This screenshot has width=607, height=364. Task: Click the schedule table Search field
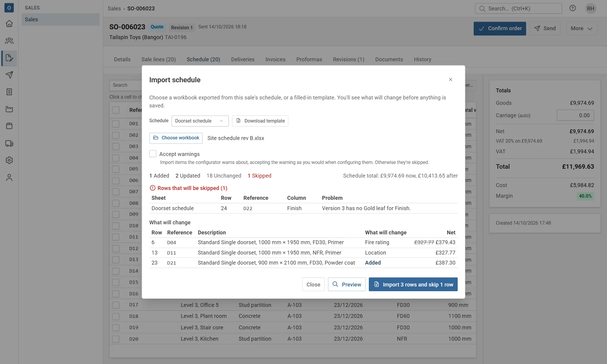[126, 85]
